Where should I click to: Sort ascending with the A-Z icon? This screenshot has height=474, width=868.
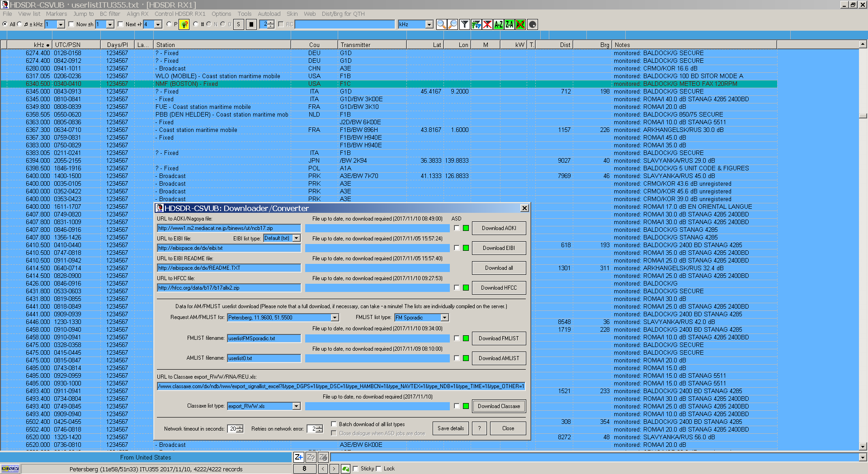point(498,24)
